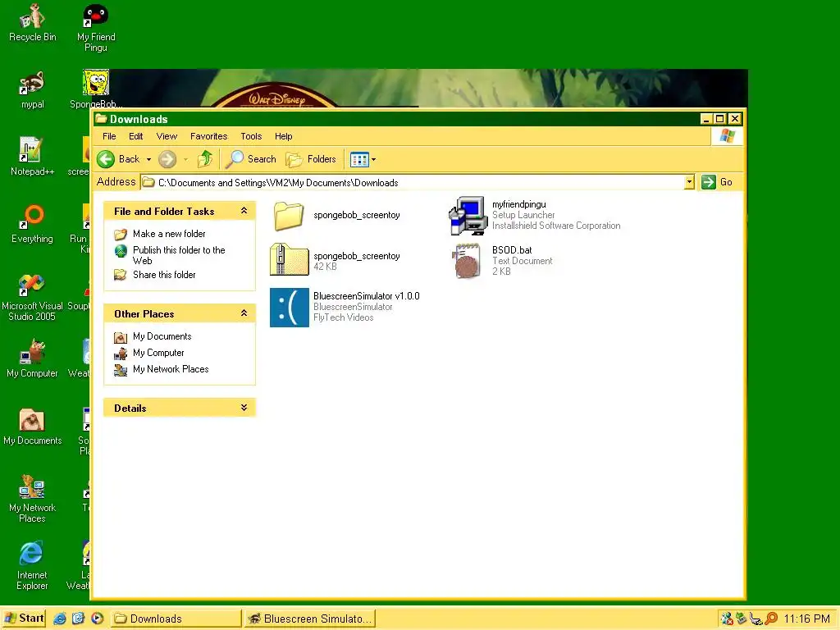This screenshot has height=630, width=840.
Task: Click the Views toolbar icon
Action: pyautogui.click(x=359, y=159)
